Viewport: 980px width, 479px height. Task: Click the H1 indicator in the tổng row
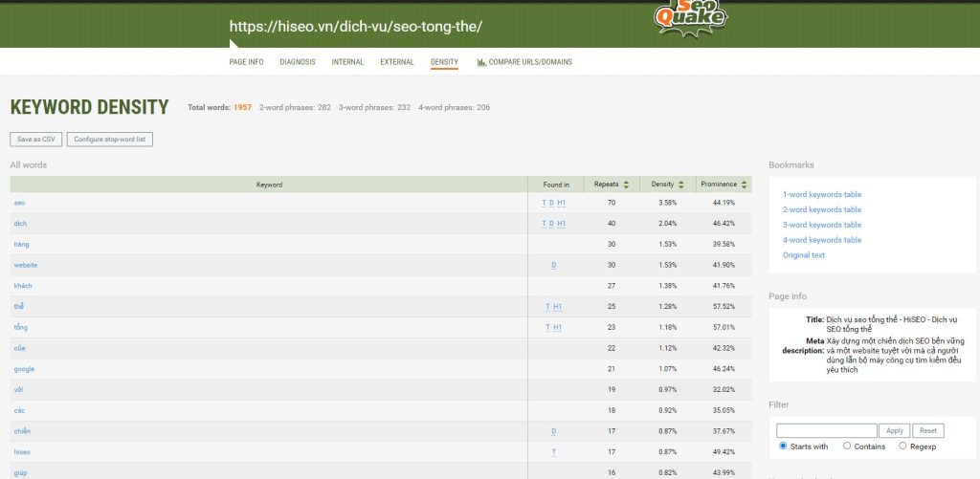558,327
